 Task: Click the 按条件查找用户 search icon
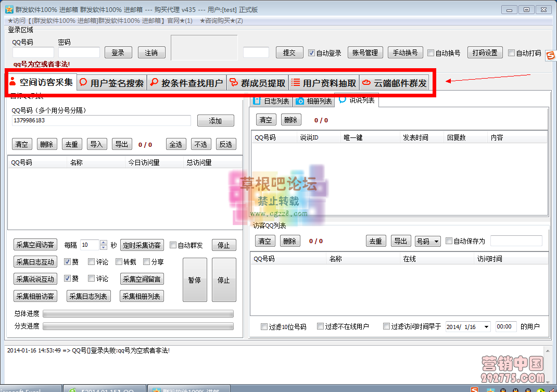pos(156,82)
